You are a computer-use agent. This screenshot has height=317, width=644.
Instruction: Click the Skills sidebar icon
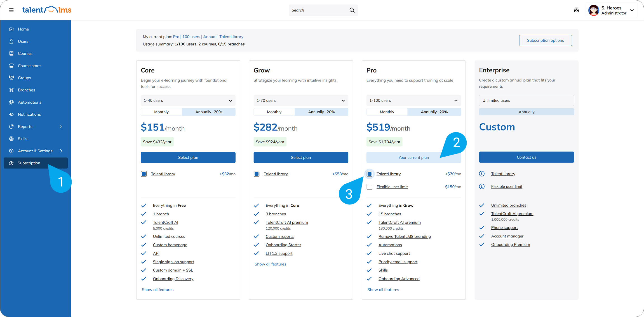click(x=11, y=139)
